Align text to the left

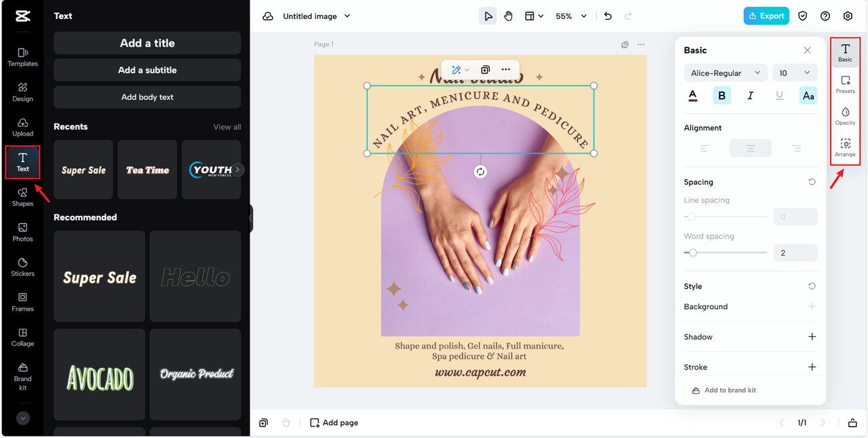705,148
